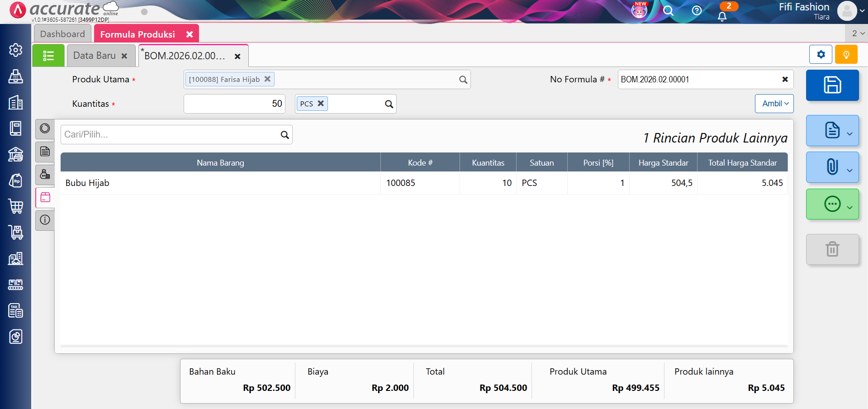868x409 pixels.
Task: Switch to the Dashboard tab
Action: point(62,34)
